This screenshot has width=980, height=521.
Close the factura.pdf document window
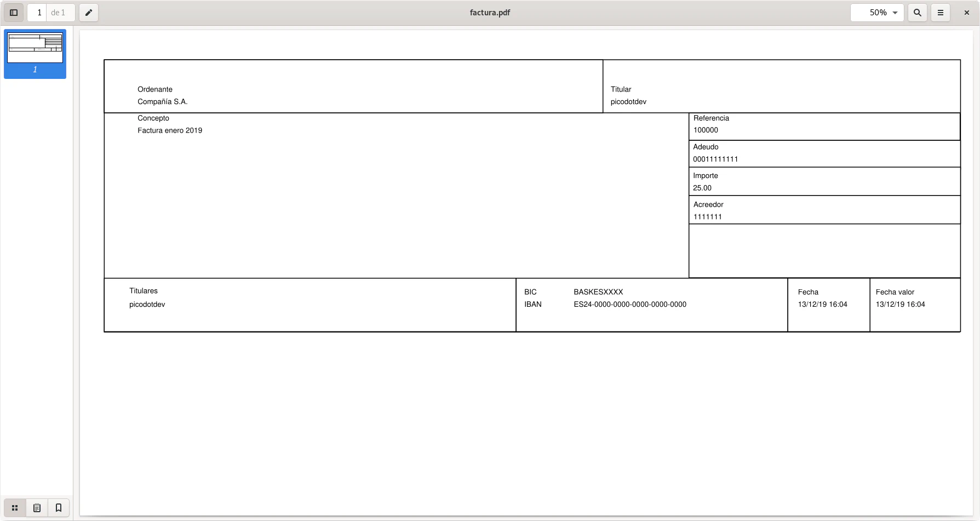coord(967,13)
